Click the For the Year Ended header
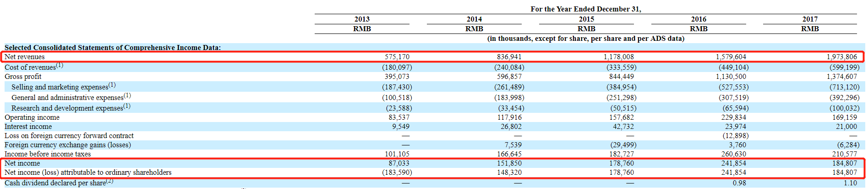This screenshot has width=868, height=189. click(585, 9)
